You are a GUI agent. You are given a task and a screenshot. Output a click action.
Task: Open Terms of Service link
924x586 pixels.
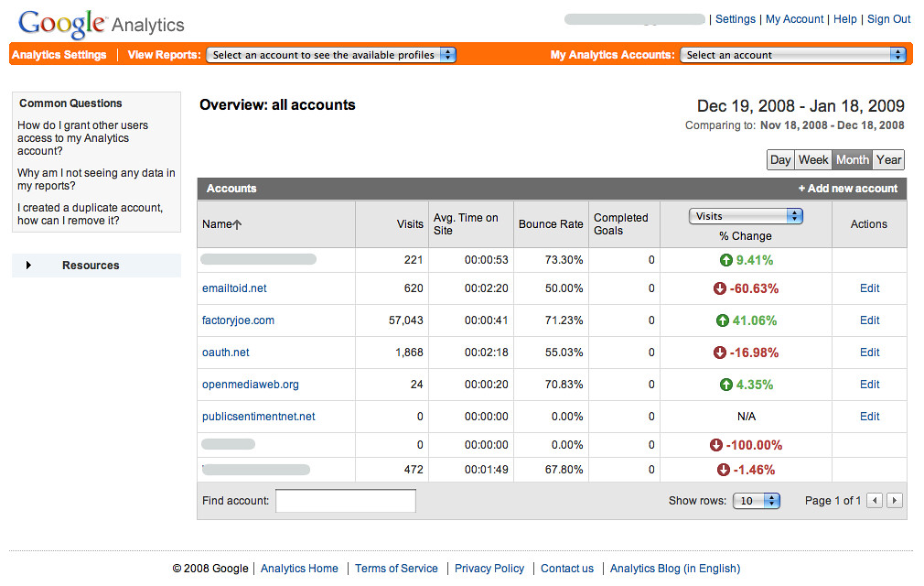click(396, 569)
